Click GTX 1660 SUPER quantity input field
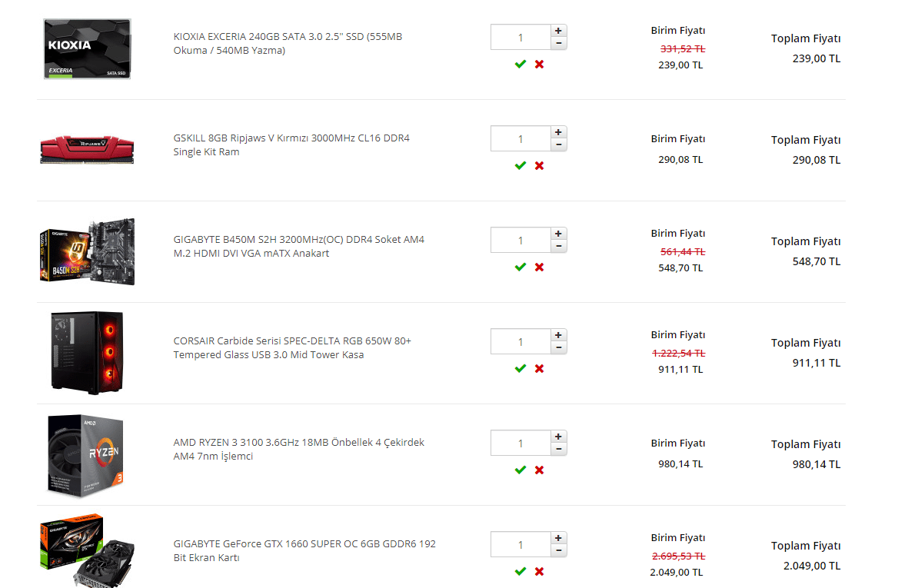The width and height of the screenshot is (918, 588). [521, 545]
